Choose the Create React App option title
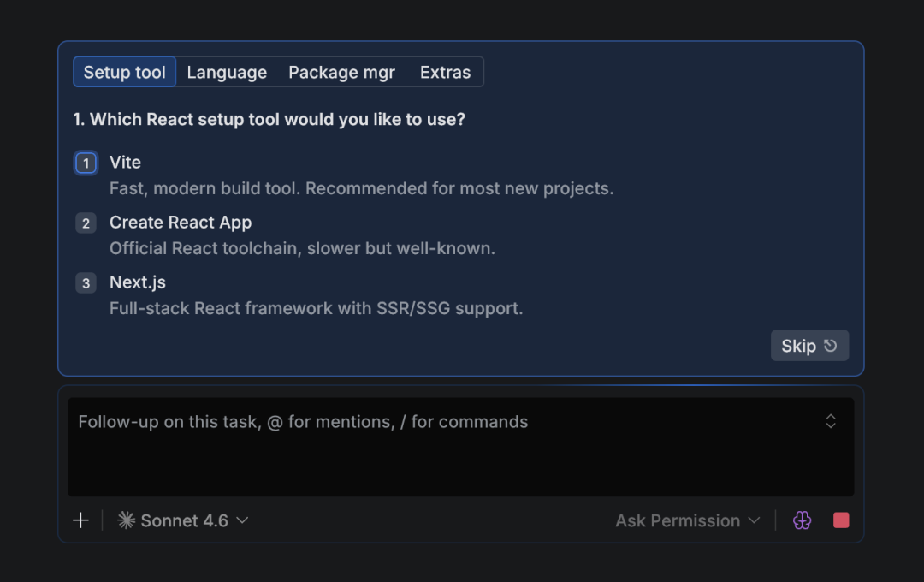Viewport: 924px width, 582px height. [x=181, y=223]
